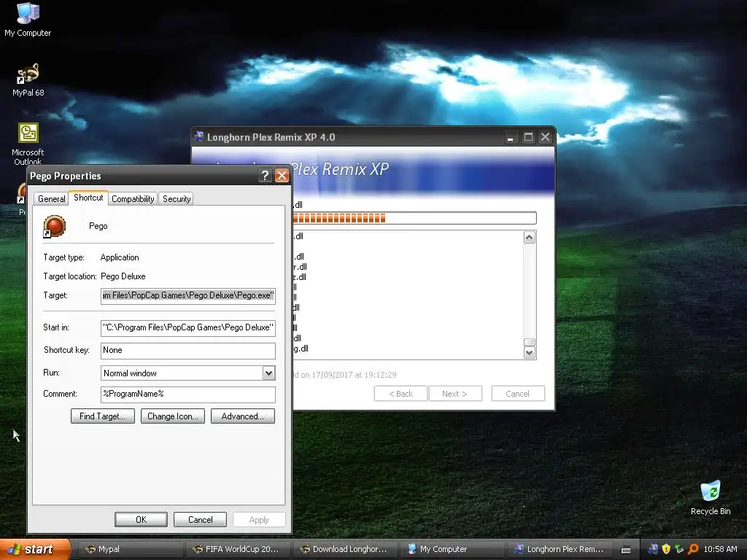Open the Advanced shortcut options
The height and width of the screenshot is (560, 747).
(x=243, y=416)
